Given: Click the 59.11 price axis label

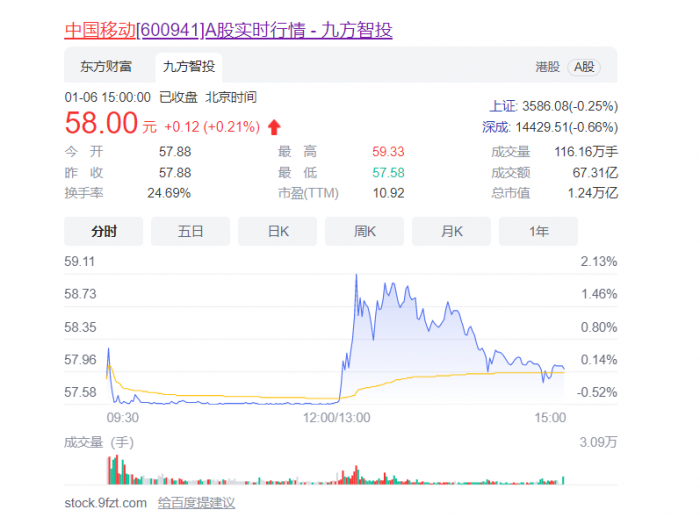Looking at the screenshot, I should click(80, 261).
